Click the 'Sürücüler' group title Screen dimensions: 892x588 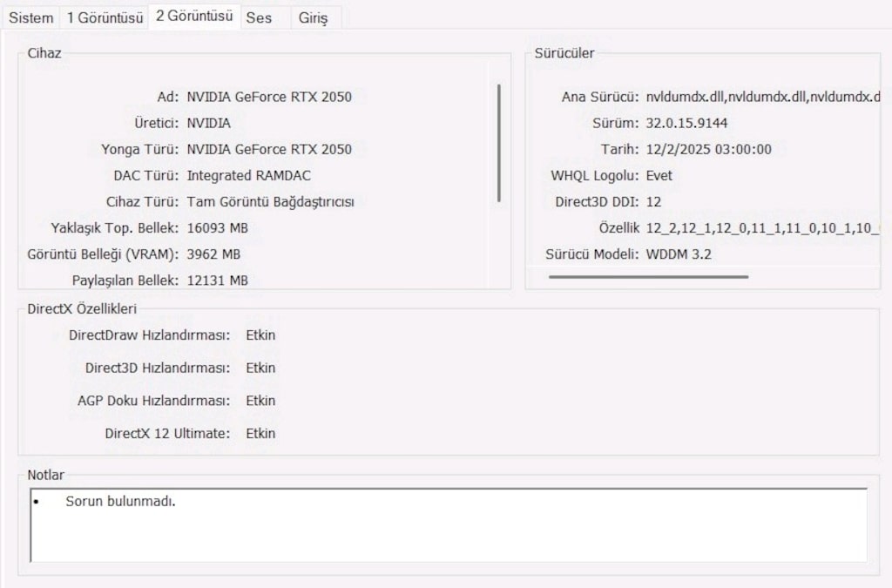(564, 53)
